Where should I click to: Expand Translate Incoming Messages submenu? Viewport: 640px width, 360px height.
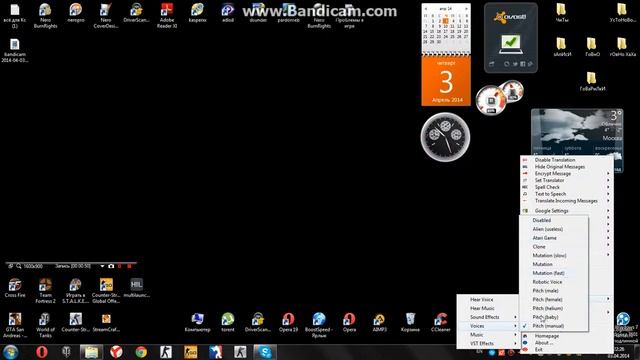click(x=567, y=201)
